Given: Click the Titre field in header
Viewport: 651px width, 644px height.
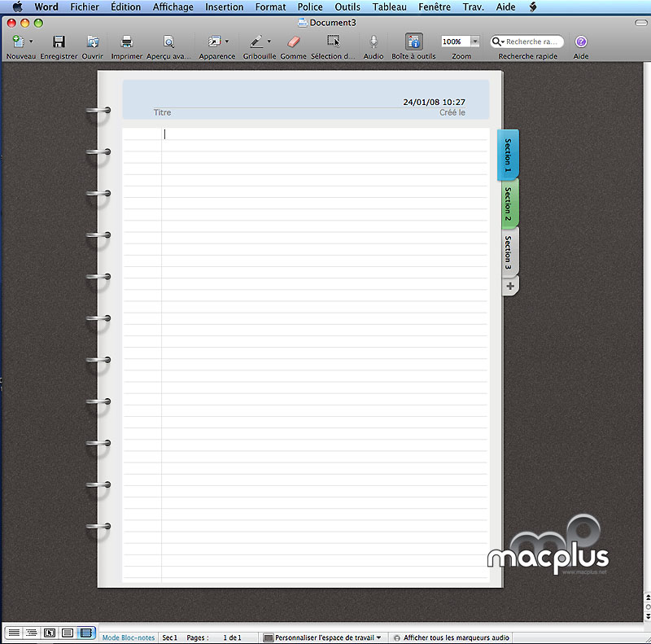Looking at the screenshot, I should 162,112.
